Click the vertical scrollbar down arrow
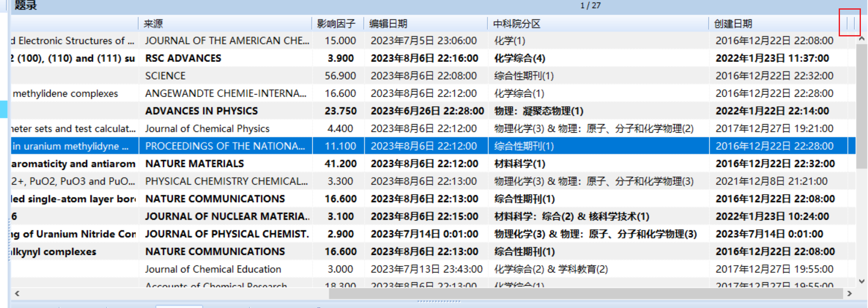This screenshot has height=308, width=868. tap(862, 281)
